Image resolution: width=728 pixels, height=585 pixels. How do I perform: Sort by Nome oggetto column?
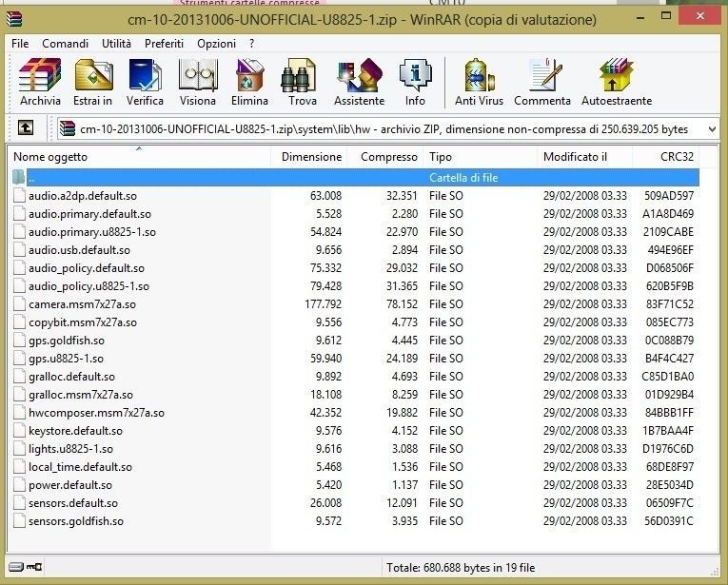click(139, 157)
